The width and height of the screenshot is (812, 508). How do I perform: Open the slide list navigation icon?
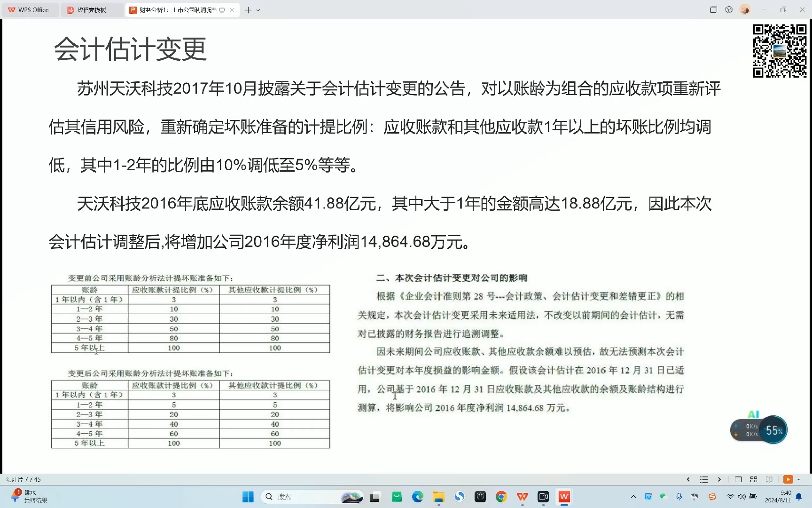(703, 479)
